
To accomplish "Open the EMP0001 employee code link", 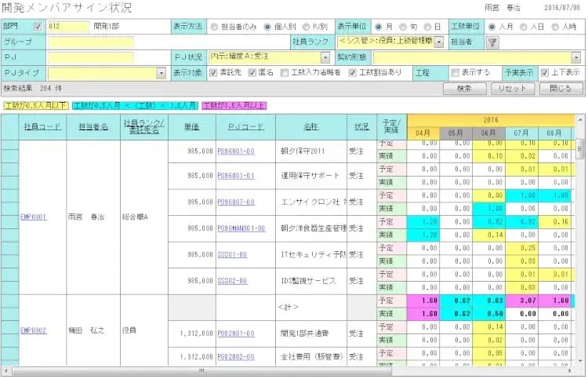I will point(33,216).
